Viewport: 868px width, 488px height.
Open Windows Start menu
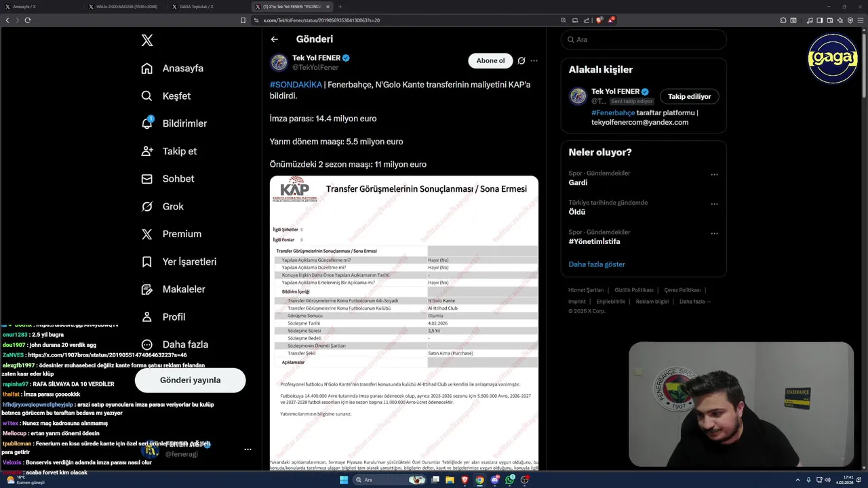coord(344,480)
